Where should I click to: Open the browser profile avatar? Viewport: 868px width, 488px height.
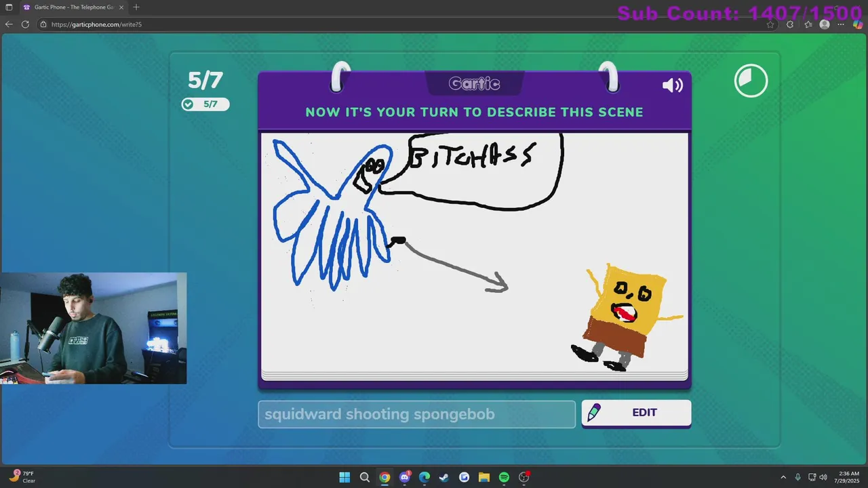point(825,24)
